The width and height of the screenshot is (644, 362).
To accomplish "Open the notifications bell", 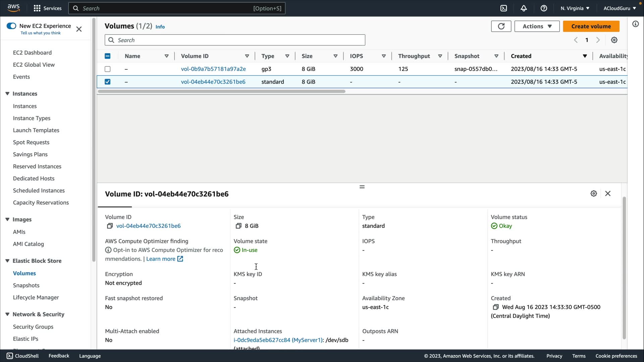I will tap(524, 8).
